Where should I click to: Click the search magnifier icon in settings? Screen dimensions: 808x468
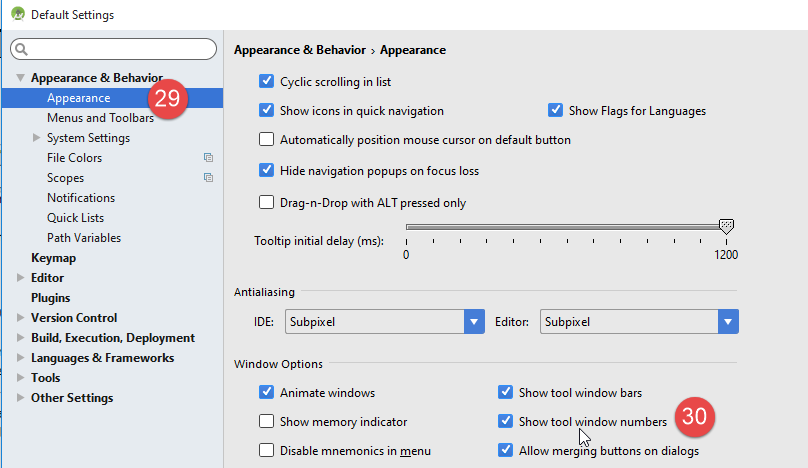click(x=22, y=49)
